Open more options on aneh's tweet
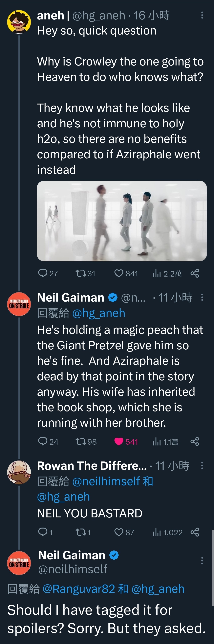Screen dimensions: 214x644 202,15
